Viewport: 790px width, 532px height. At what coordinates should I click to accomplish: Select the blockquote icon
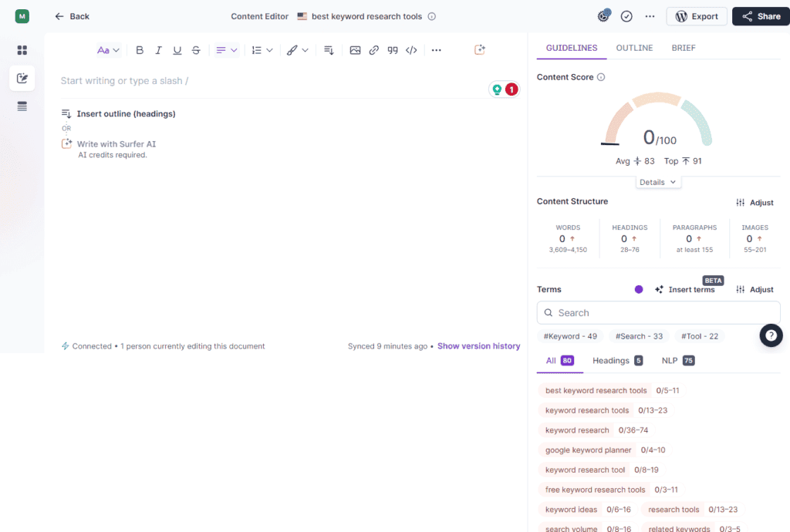[x=393, y=49]
